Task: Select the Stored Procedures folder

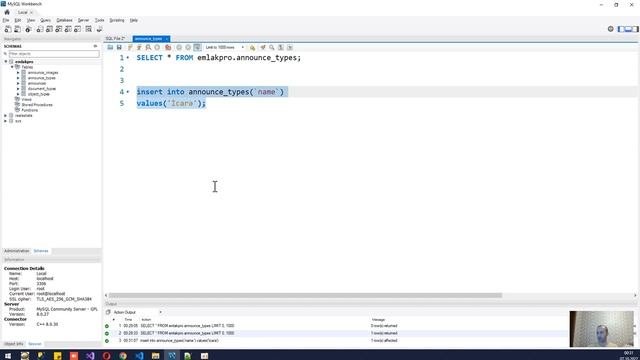Action: pyautogui.click(x=37, y=105)
